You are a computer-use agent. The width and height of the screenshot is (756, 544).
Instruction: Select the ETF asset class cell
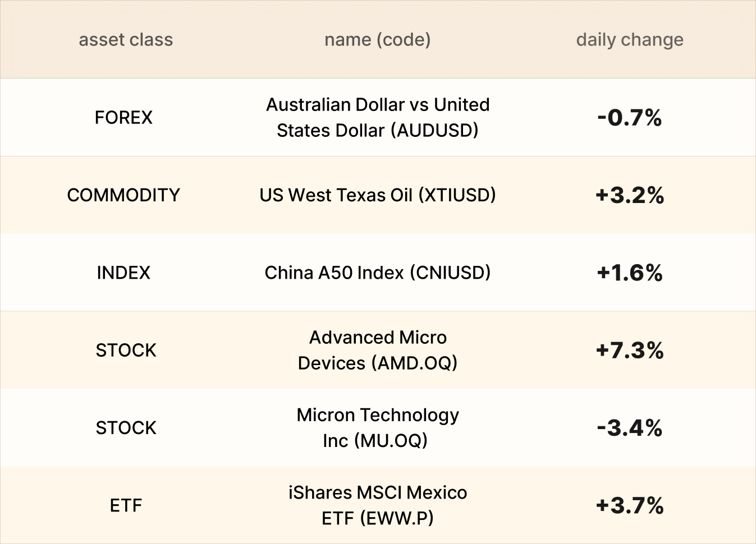pyautogui.click(x=126, y=505)
